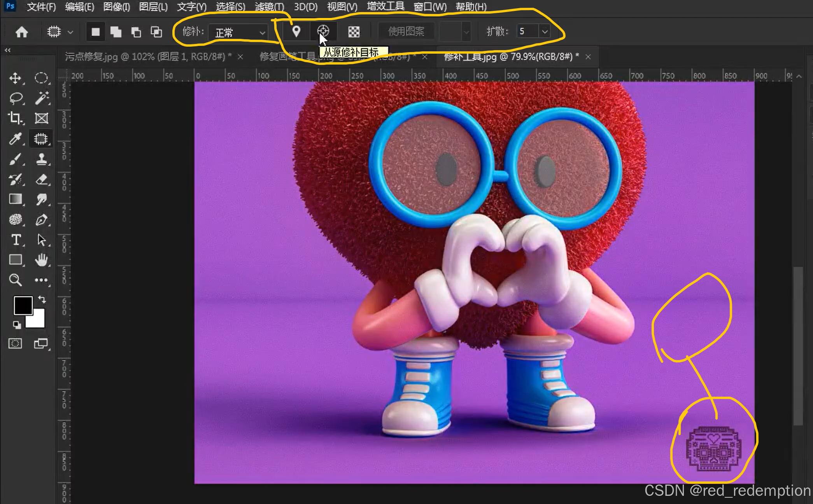Select the Smudge tool
Image resolution: width=813 pixels, height=504 pixels.
(x=41, y=199)
